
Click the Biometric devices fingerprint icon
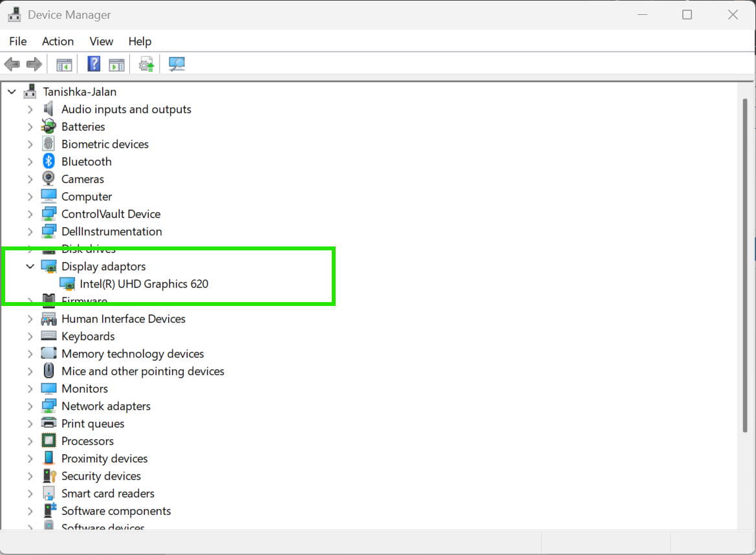[x=49, y=144]
